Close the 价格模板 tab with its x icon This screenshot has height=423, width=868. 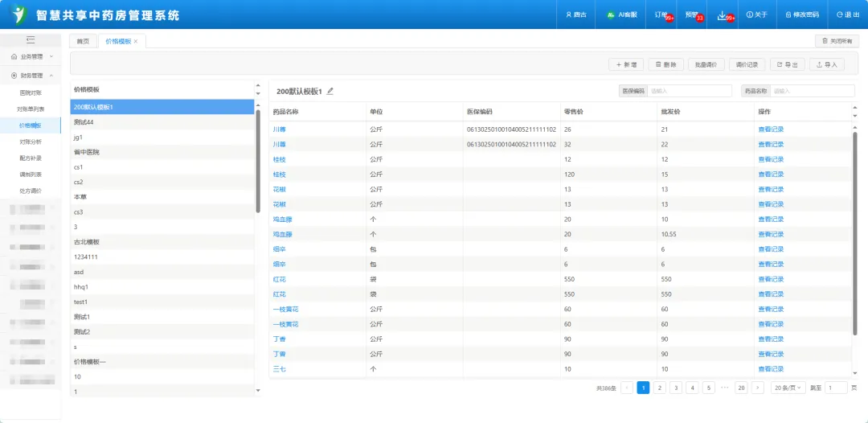point(136,41)
